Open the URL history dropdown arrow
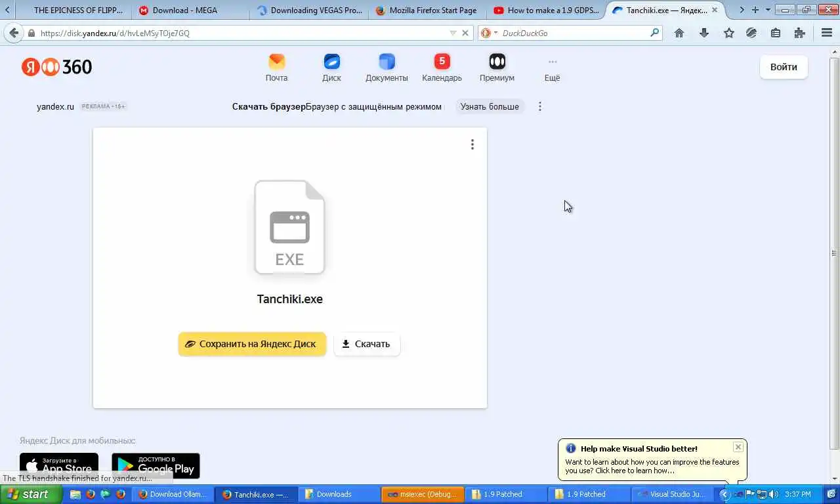 pos(453,33)
